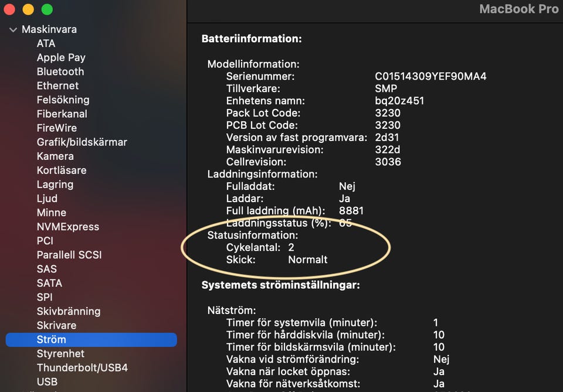This screenshot has width=563, height=392.
Task: Open Lagring storage information
Action: 55,184
